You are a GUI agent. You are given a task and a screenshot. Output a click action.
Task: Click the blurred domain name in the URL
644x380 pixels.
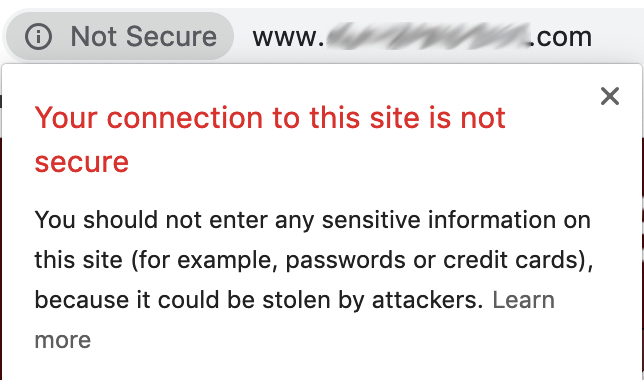point(427,37)
